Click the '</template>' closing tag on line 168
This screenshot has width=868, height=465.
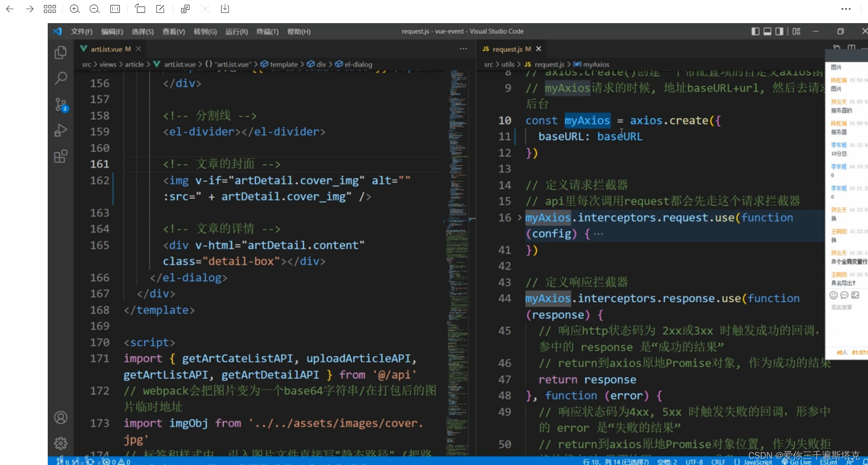pos(159,310)
